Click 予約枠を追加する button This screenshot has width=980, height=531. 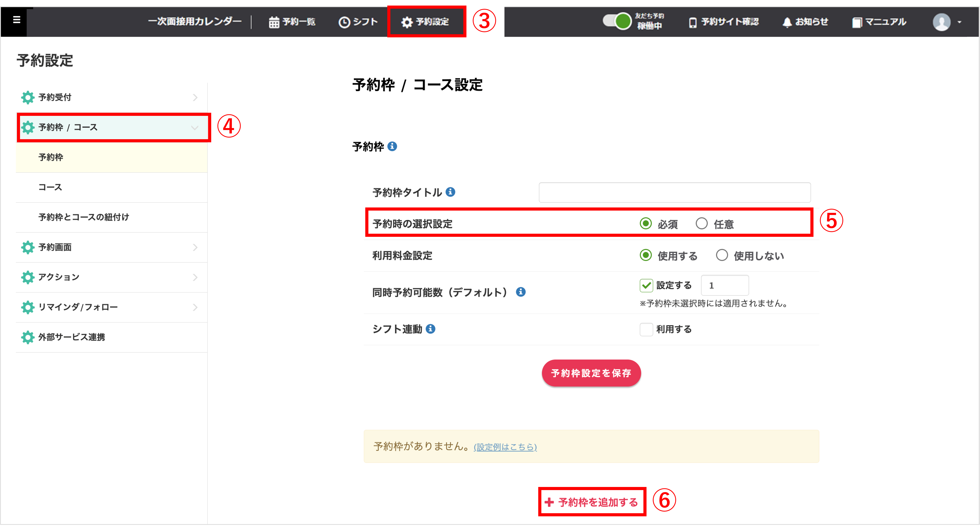click(592, 502)
